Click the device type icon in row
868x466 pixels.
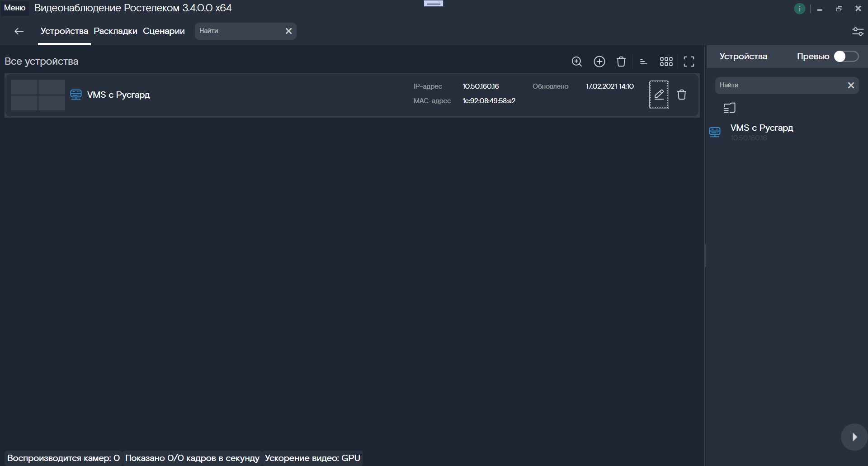pyautogui.click(x=76, y=95)
